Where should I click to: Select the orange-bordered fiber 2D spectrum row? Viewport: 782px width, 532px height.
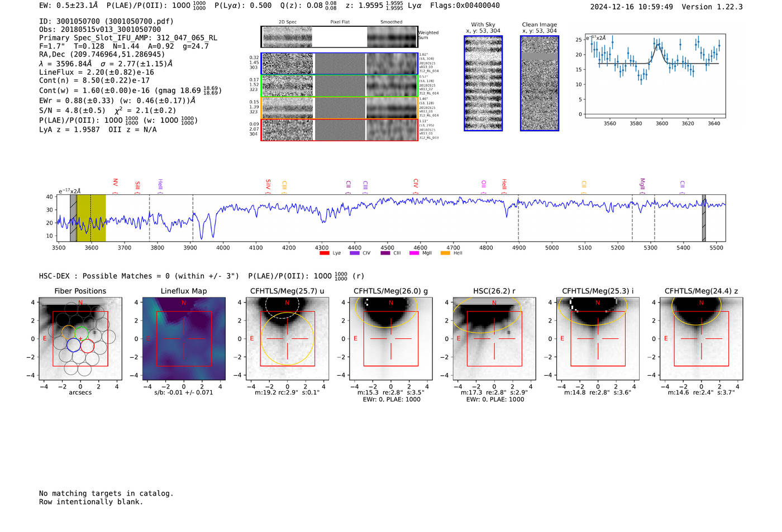(x=339, y=108)
